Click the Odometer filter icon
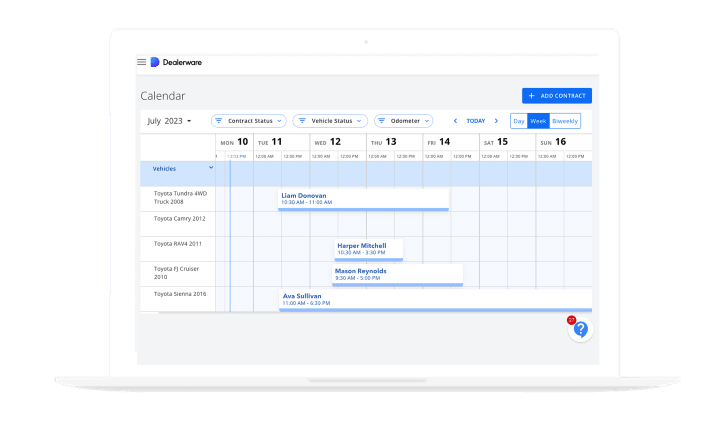 [382, 121]
